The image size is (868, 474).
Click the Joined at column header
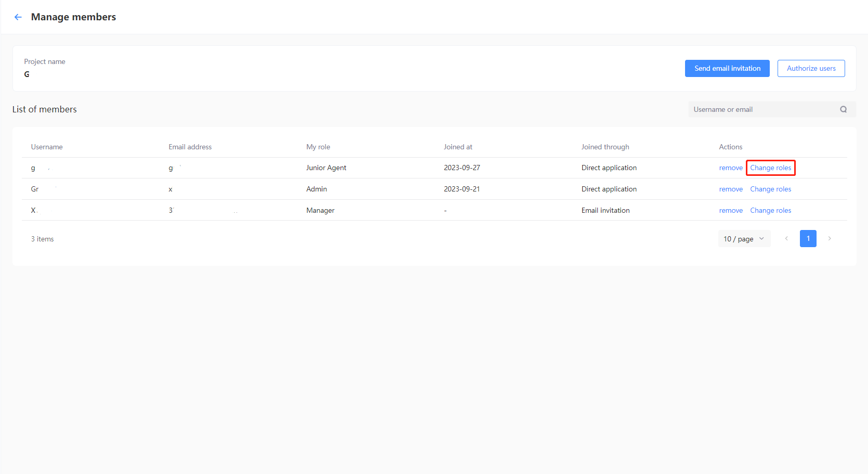click(458, 147)
